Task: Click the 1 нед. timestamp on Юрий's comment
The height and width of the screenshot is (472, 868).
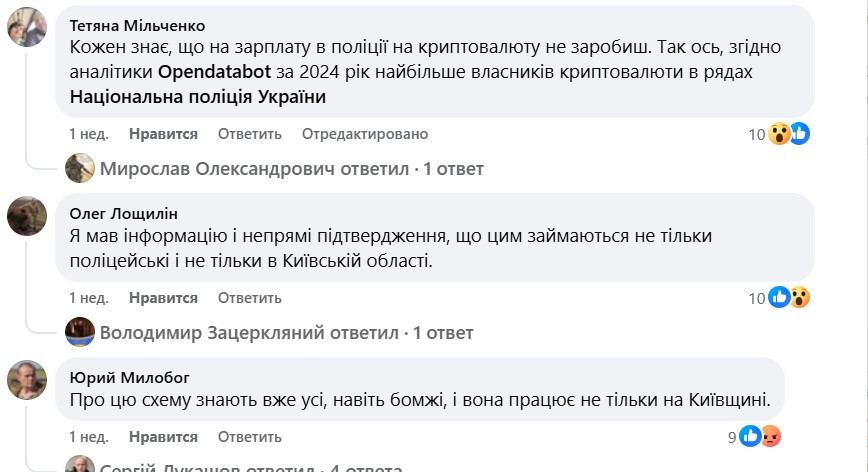Action: pyautogui.click(x=89, y=437)
